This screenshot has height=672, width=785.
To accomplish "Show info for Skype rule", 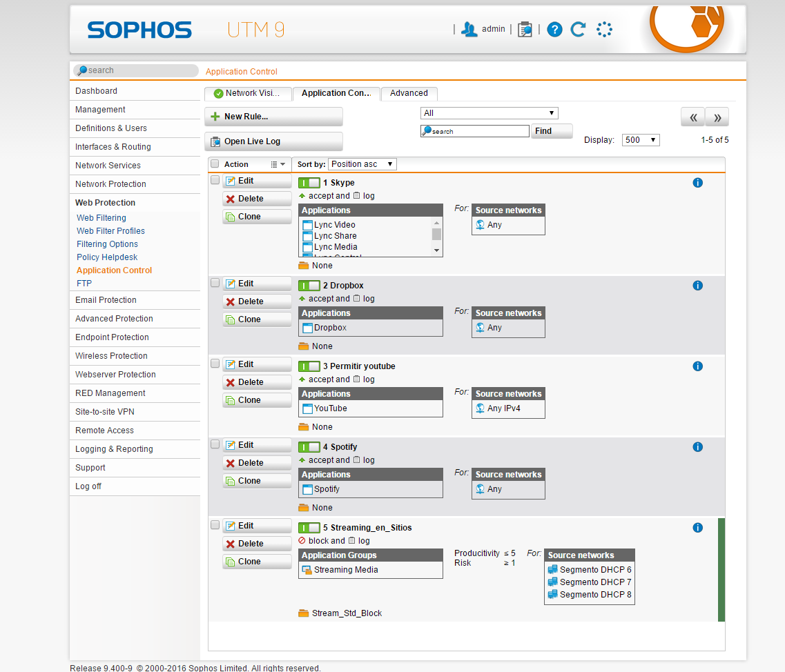I will [697, 183].
